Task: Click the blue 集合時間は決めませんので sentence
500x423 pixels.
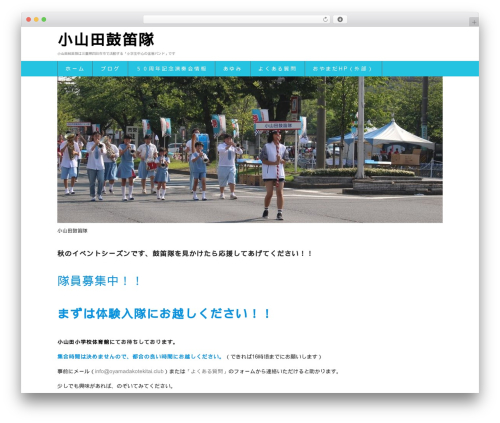Action: click(139, 357)
